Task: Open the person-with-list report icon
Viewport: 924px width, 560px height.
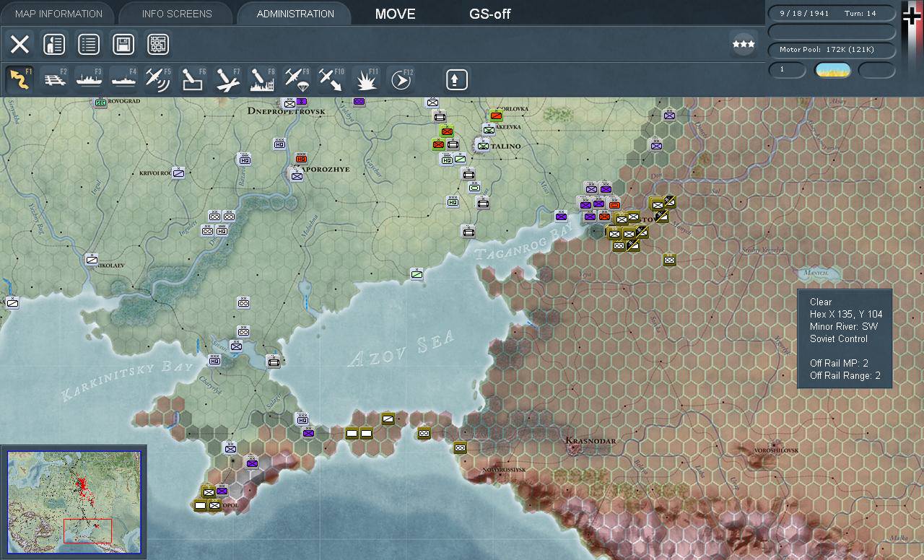Action: click(x=54, y=45)
